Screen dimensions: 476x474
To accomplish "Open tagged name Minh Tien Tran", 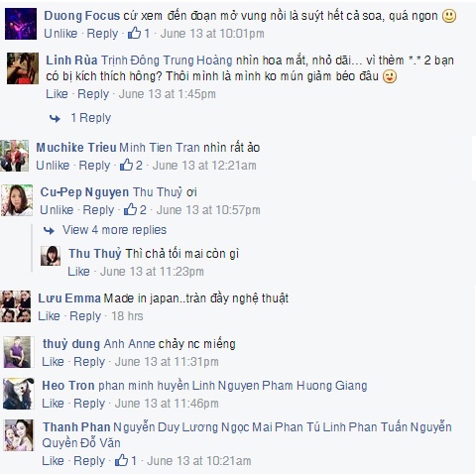I will [160, 148].
